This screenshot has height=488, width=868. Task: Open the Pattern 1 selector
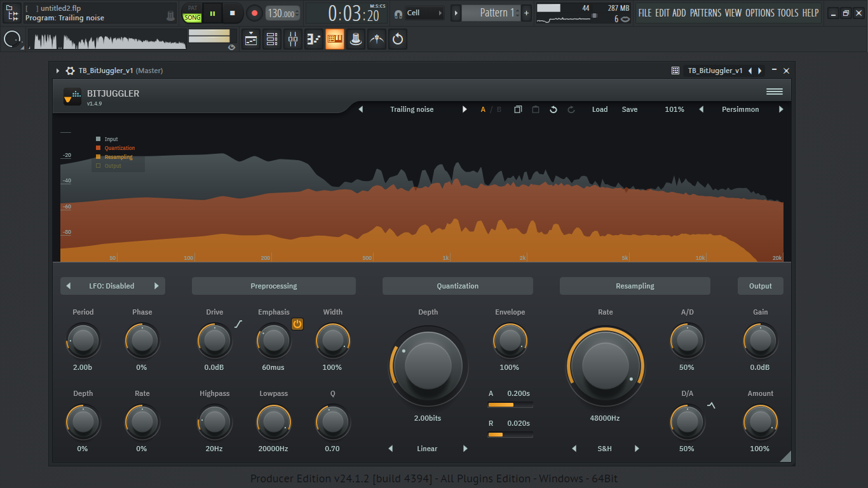[x=491, y=13]
